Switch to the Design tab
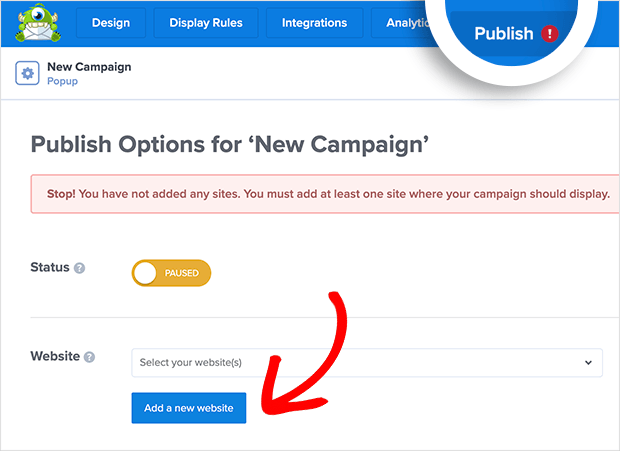The height and width of the screenshot is (451, 620). coord(111,23)
